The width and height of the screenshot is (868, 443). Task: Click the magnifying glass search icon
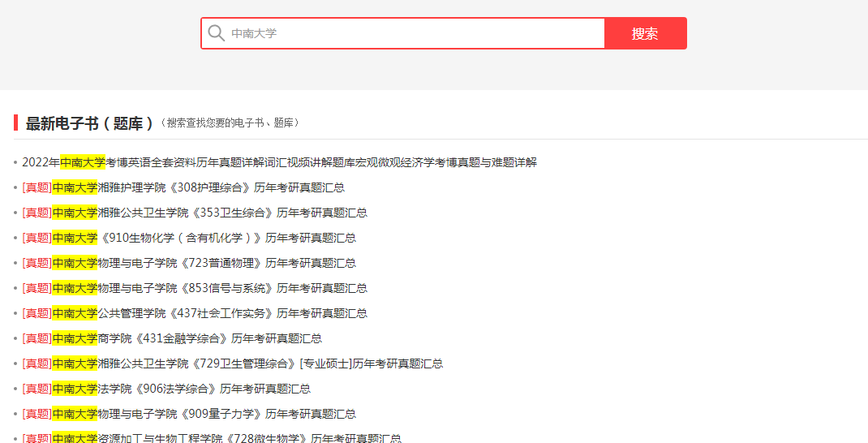(216, 33)
